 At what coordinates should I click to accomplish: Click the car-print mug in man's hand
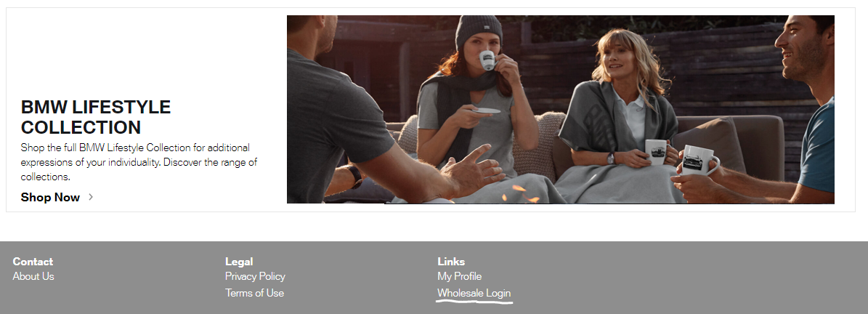(x=697, y=160)
